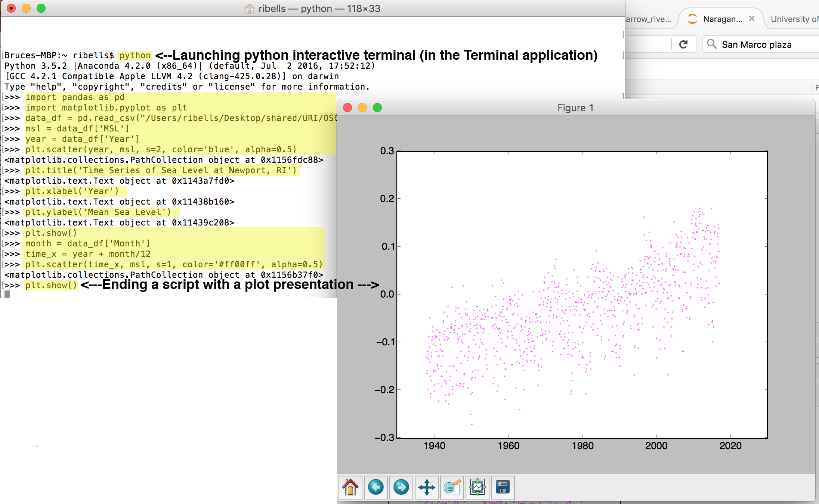Click the Home reset view icon
This screenshot has width=819, height=504.
(350, 487)
